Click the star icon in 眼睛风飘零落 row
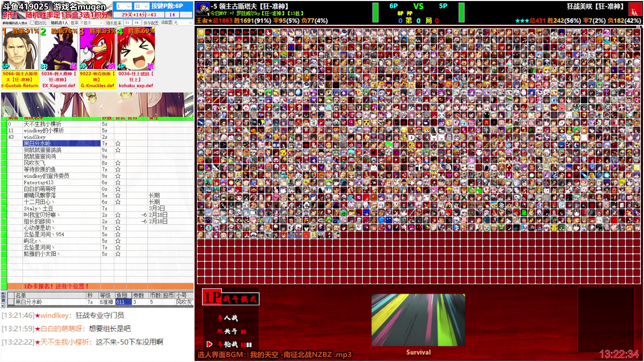 [x=118, y=195]
